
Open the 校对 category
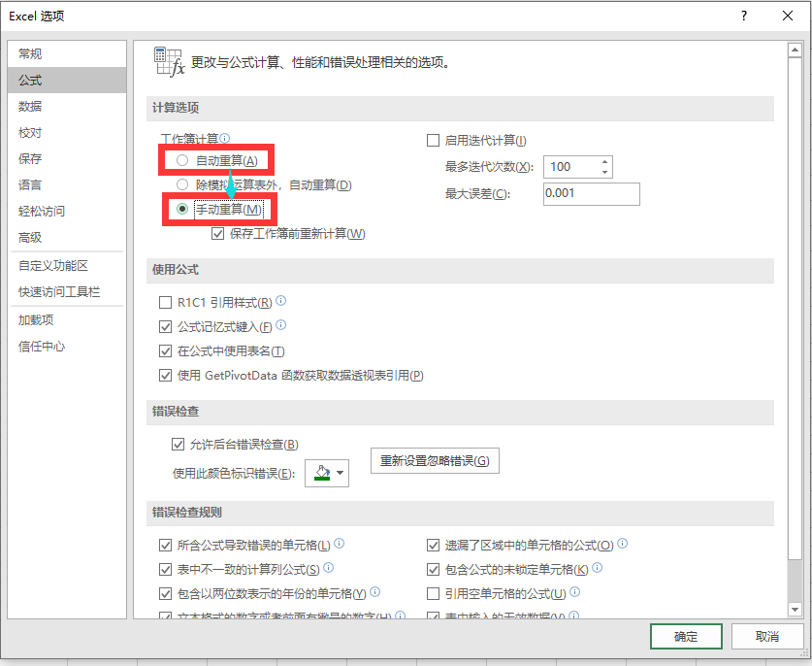point(67,133)
